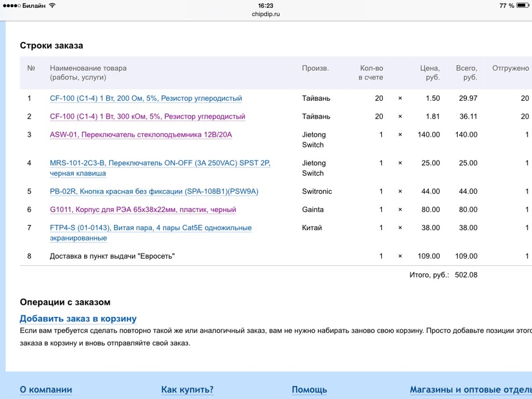Click the 1.50 price cell
Image resolution: width=532 pixels, height=399 pixels.
pos(433,99)
